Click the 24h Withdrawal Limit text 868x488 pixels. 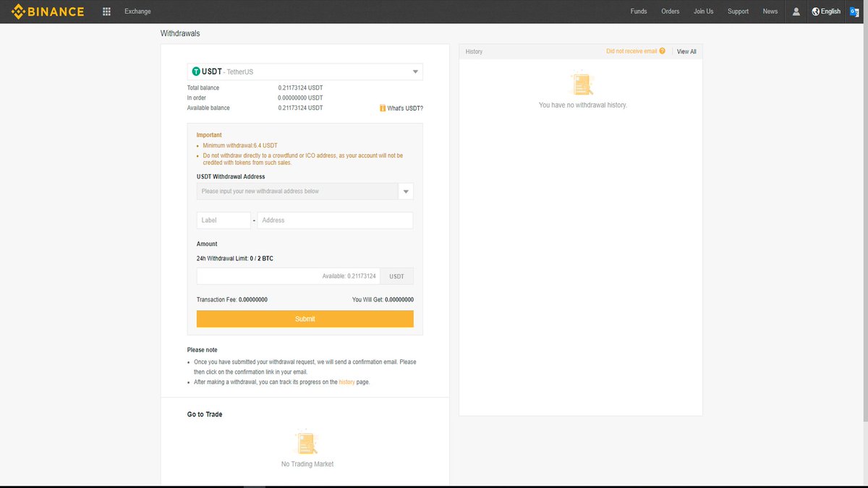pyautogui.click(x=235, y=258)
